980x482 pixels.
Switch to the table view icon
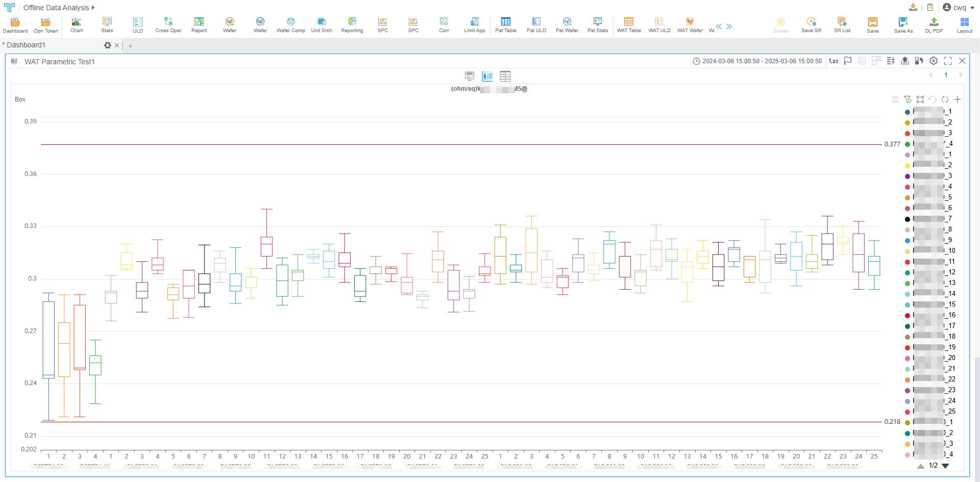tap(505, 76)
